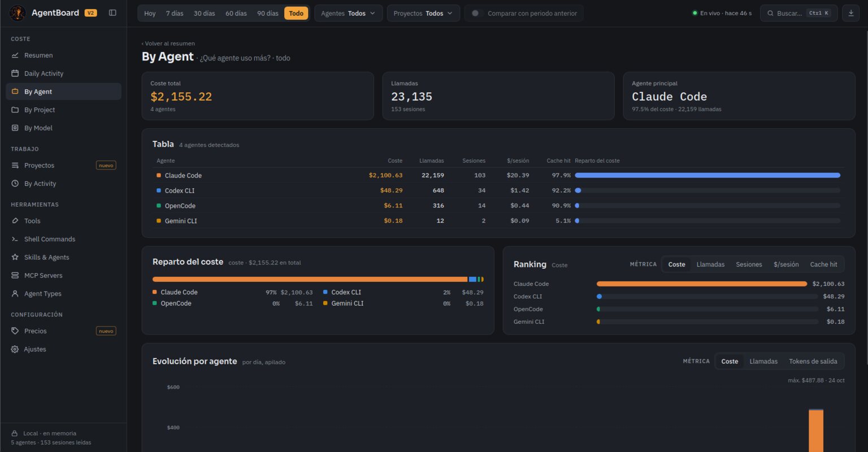Click the Claude Code cost share bar in table
Screen dimensions: 868x452
pos(708,175)
